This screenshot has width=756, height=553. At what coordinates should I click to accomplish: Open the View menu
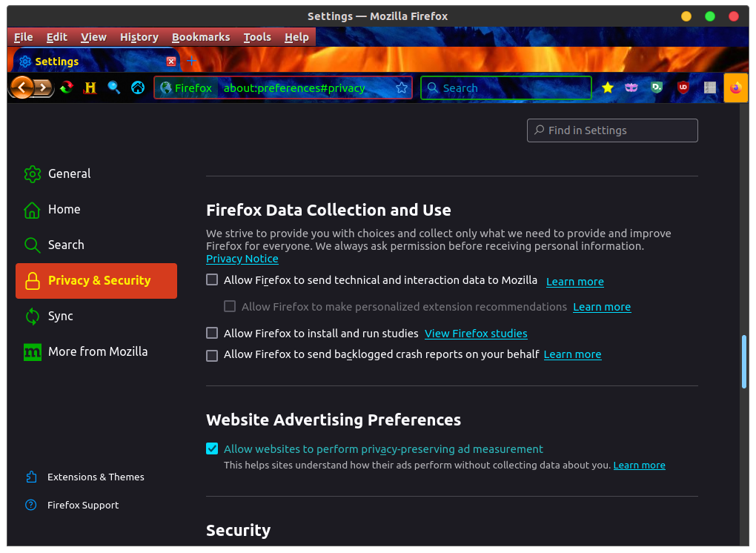(93, 37)
